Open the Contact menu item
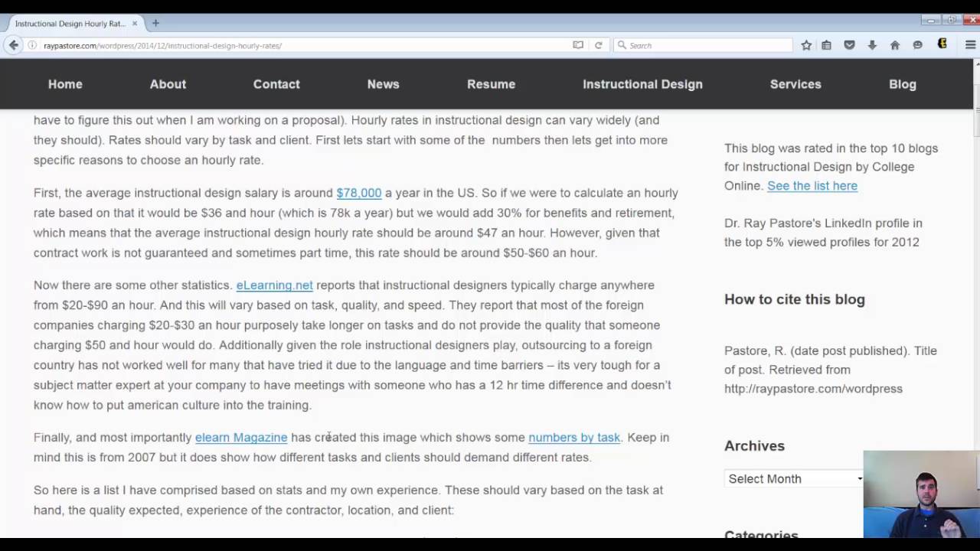980x551 pixels. 276,84
